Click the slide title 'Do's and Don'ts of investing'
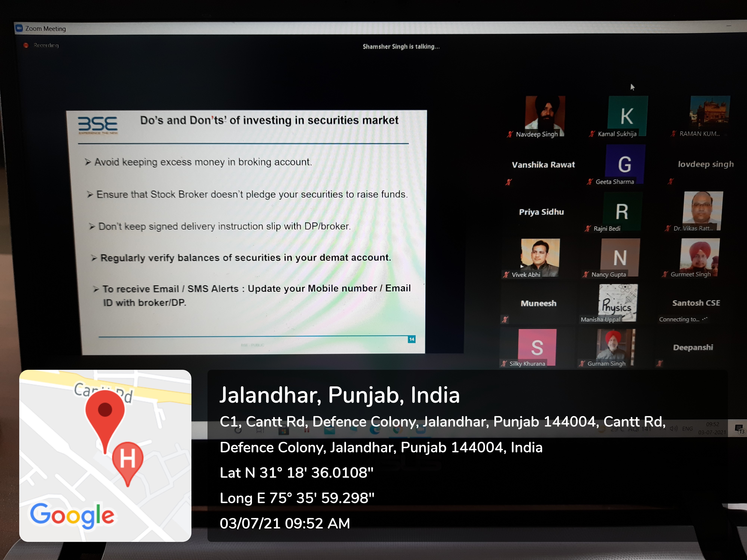The image size is (747, 560). (x=269, y=120)
